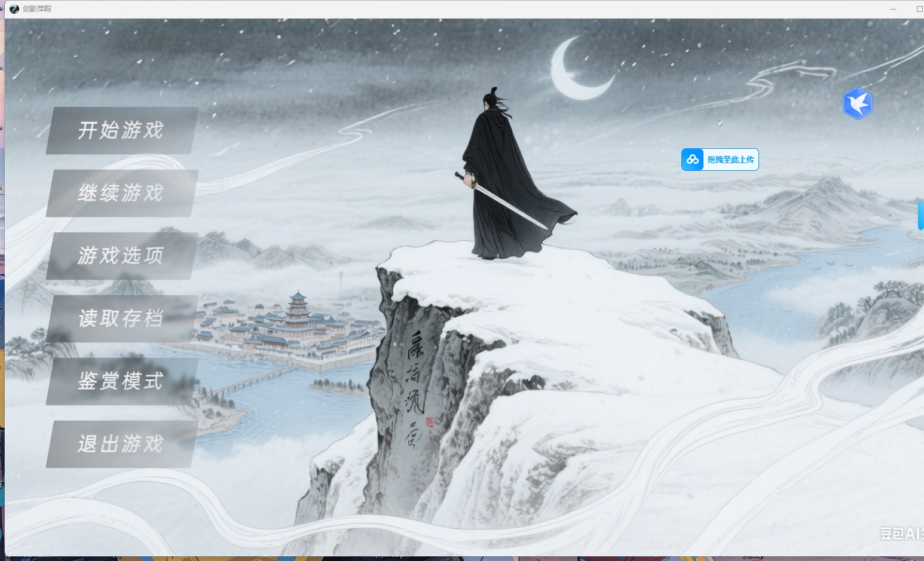Click the blue tab on right window edge

[920, 215]
